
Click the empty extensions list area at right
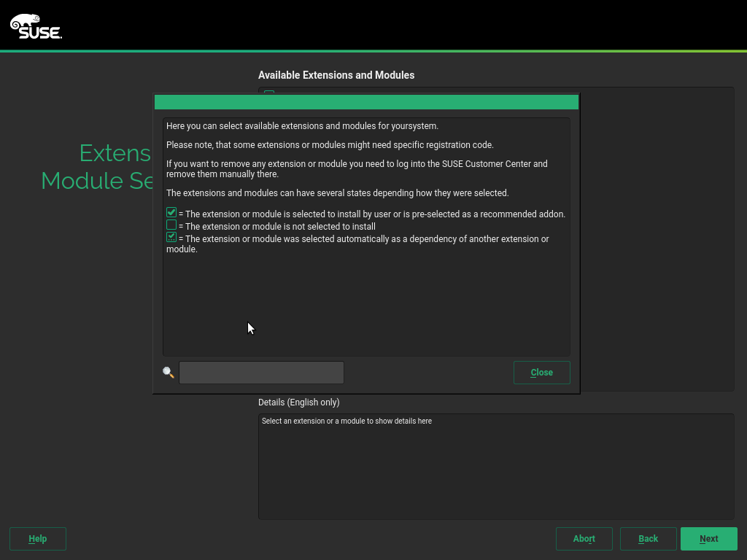click(657, 241)
